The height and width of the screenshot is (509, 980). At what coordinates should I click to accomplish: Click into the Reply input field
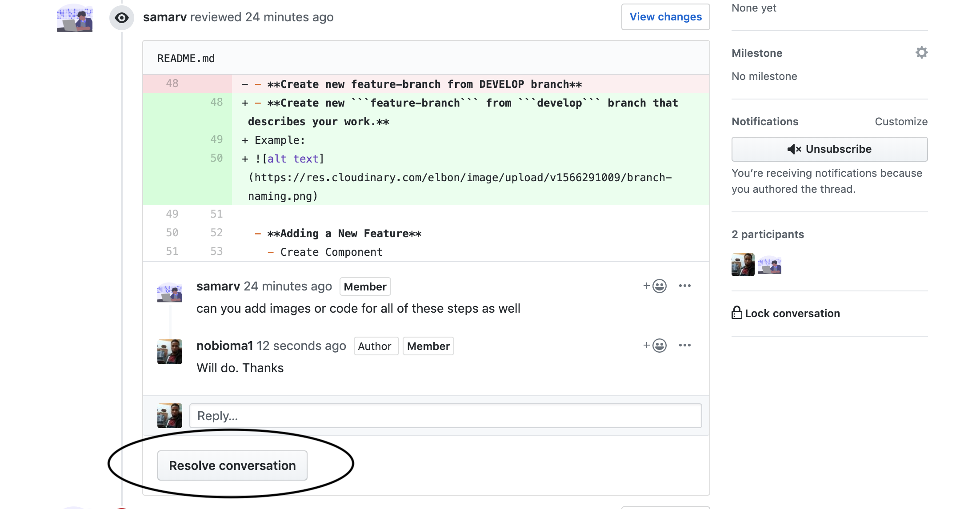click(445, 416)
